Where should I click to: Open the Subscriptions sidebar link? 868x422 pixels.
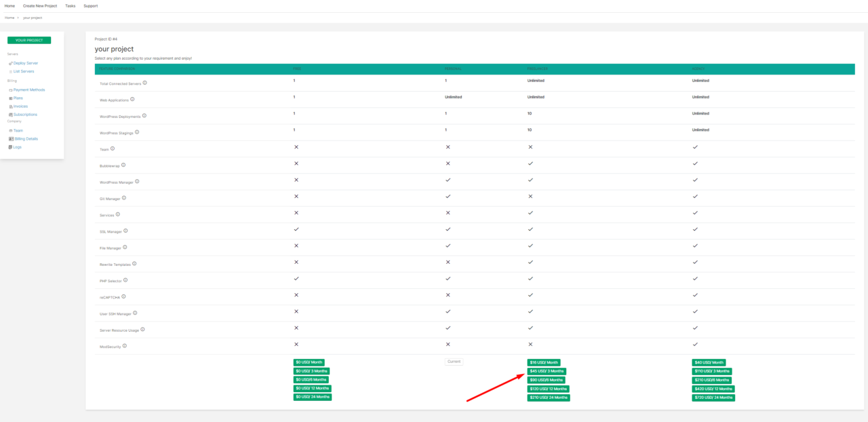[25, 115]
